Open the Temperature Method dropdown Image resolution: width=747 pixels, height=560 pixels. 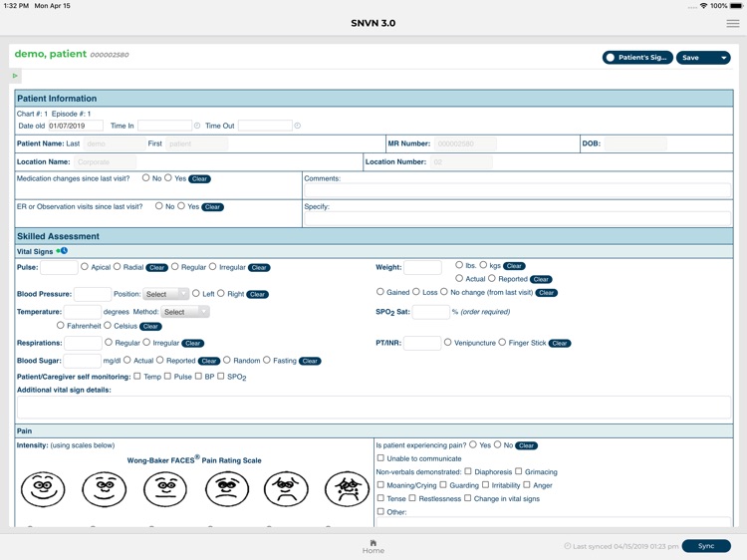(185, 312)
